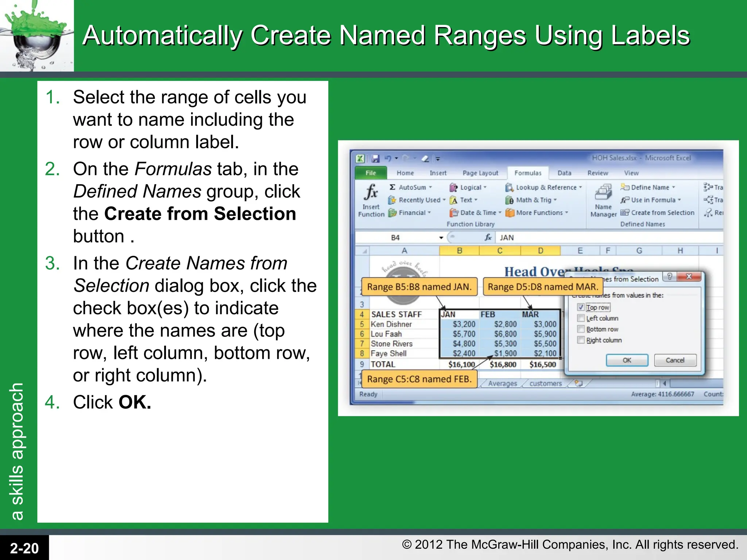Click the SALES STAFF cell
747x560 pixels.
404,314
